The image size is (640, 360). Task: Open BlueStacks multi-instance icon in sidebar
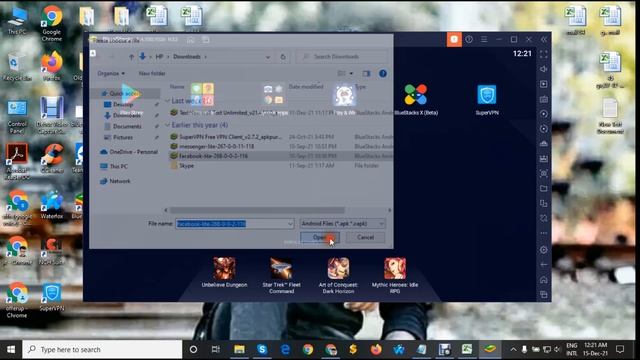click(544, 203)
